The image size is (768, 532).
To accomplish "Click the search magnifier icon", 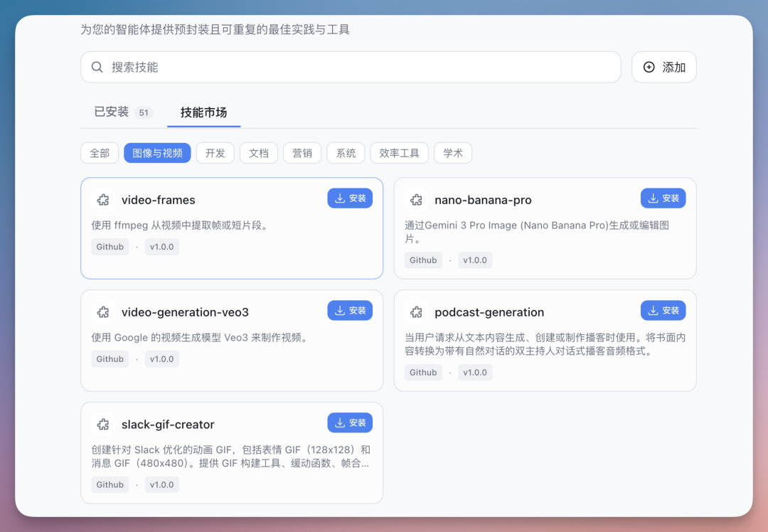I will tap(97, 66).
